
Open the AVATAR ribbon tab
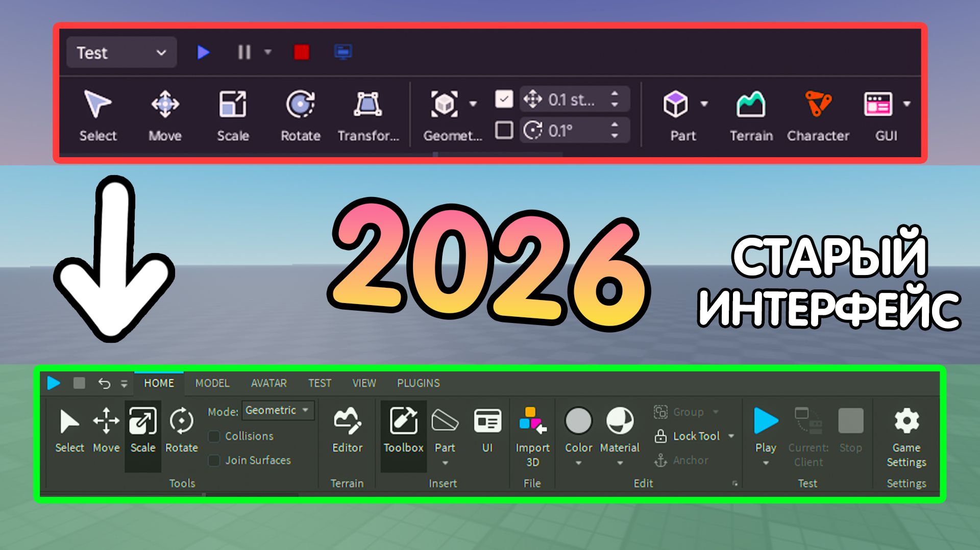[x=269, y=383]
